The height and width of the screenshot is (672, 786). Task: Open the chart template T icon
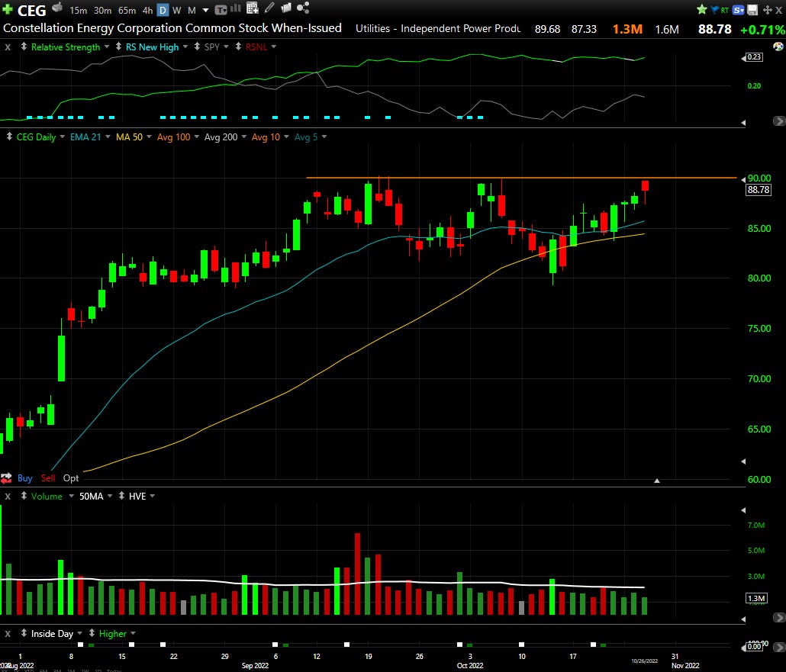[x=221, y=9]
